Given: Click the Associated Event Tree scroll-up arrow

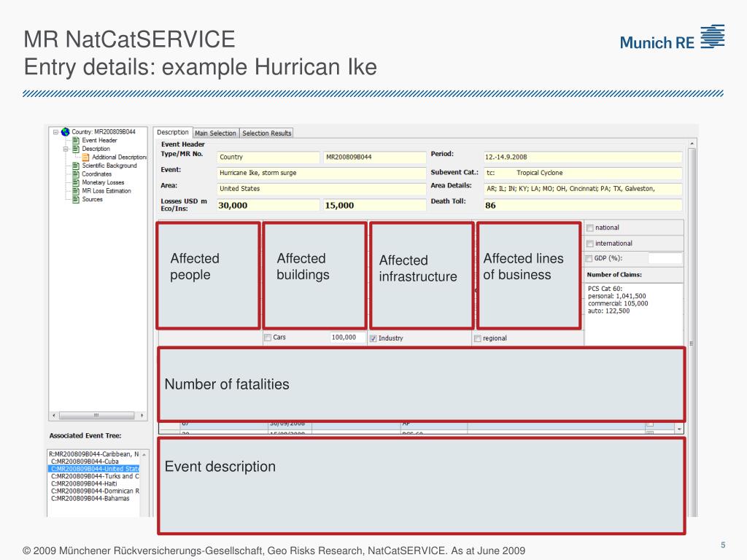Looking at the screenshot, I should click(x=144, y=455).
